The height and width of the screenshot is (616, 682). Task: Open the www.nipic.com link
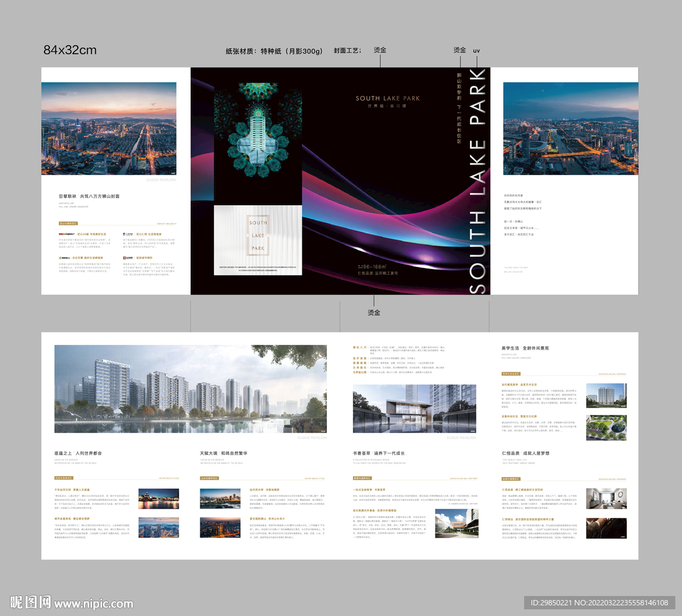click(x=93, y=603)
